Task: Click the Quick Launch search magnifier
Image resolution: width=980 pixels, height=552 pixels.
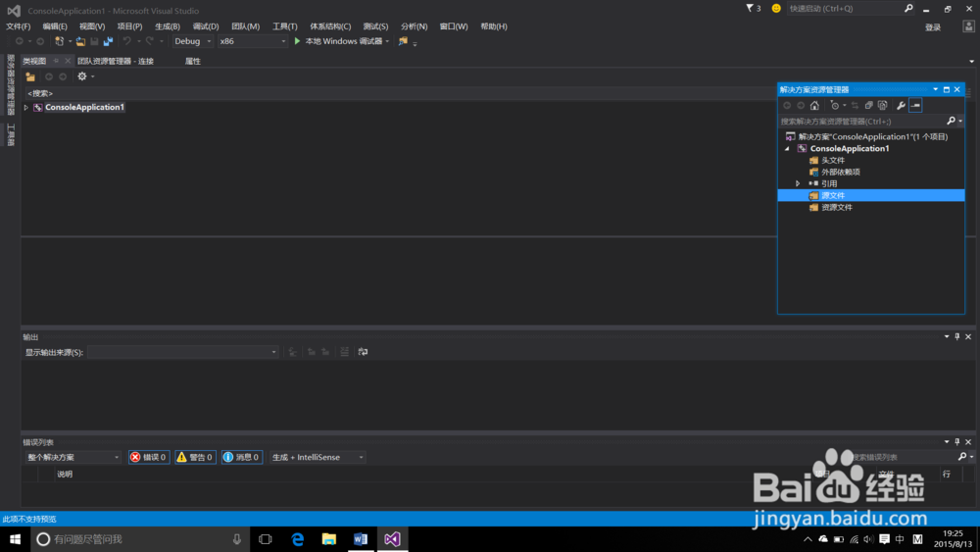Action: coord(908,8)
